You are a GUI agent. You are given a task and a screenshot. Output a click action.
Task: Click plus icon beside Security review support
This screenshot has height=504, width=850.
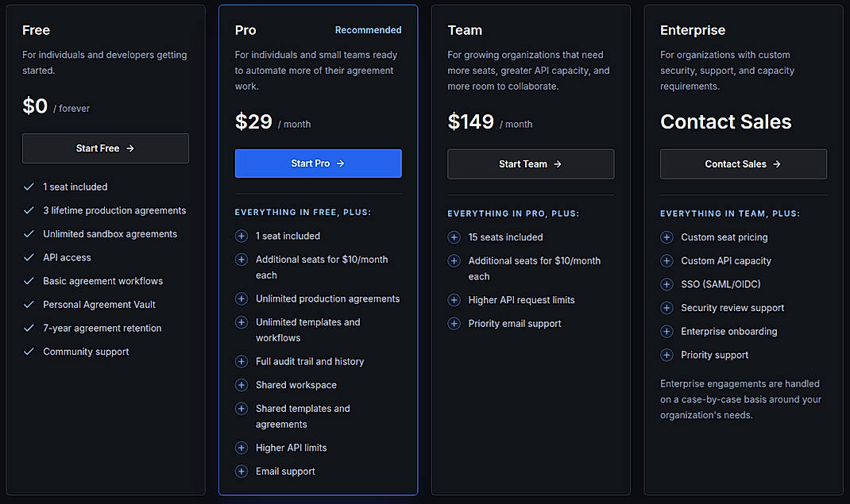coord(666,308)
